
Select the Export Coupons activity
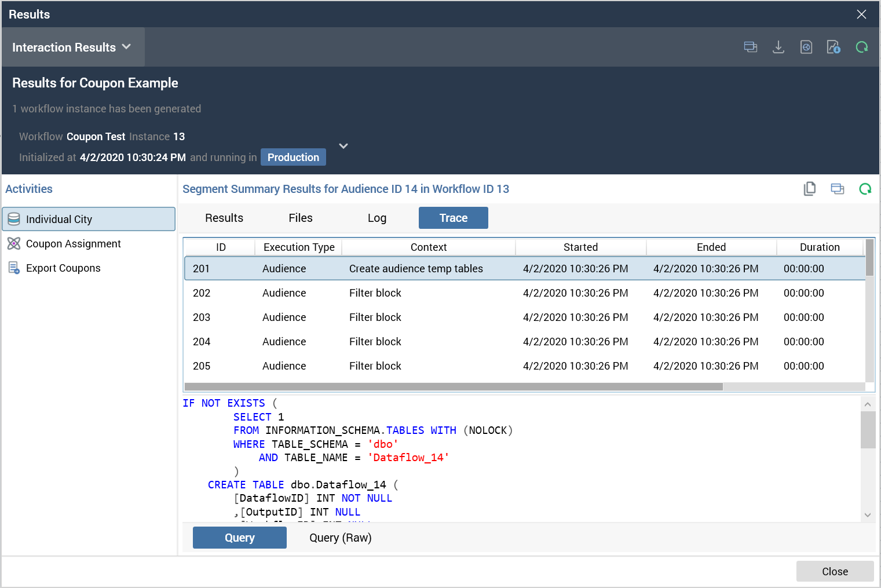tap(63, 268)
